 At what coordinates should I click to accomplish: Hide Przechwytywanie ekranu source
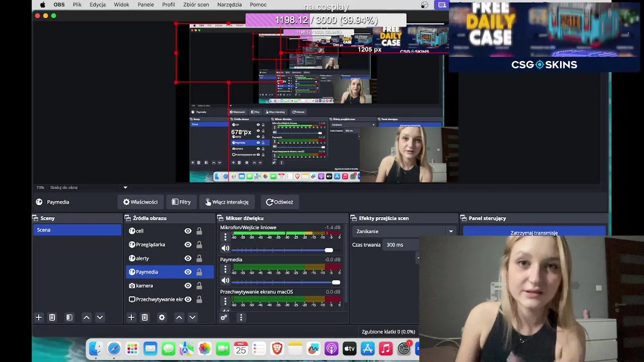(x=188, y=299)
